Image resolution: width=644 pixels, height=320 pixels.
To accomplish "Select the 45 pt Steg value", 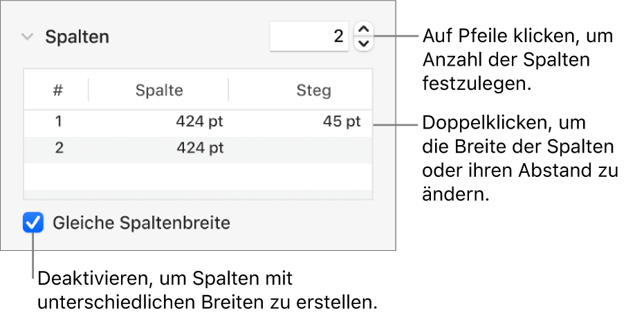I will coord(342,122).
